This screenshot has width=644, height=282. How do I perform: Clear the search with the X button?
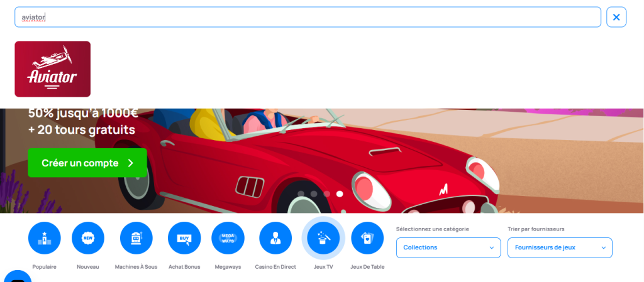(616, 17)
